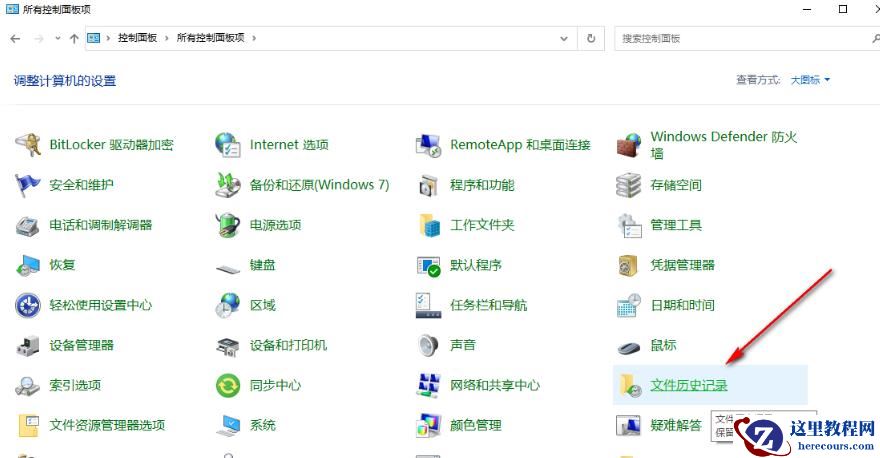Click the 备份和还原(Windows 7) icon
The height and width of the screenshot is (458, 880).
click(228, 185)
